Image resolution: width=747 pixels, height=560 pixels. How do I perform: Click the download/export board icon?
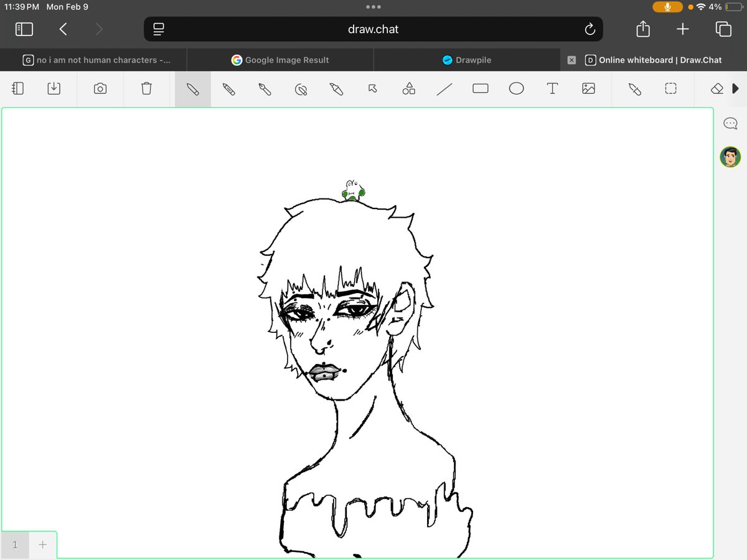(x=54, y=89)
